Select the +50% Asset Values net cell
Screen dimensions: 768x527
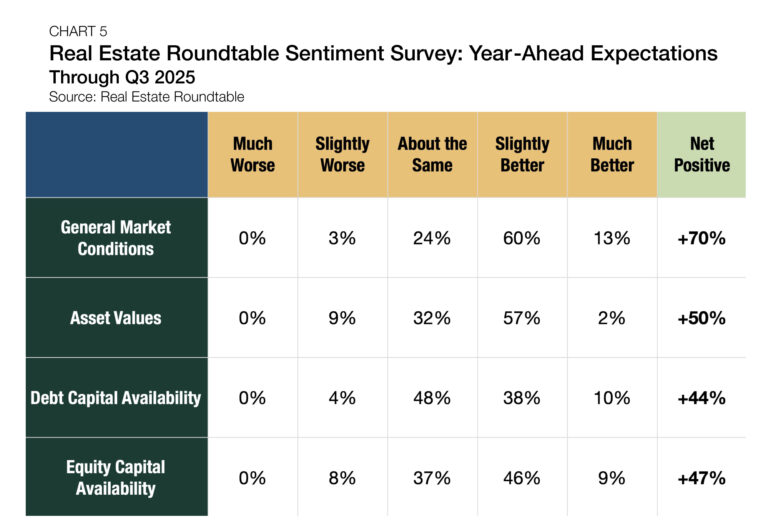(701, 318)
